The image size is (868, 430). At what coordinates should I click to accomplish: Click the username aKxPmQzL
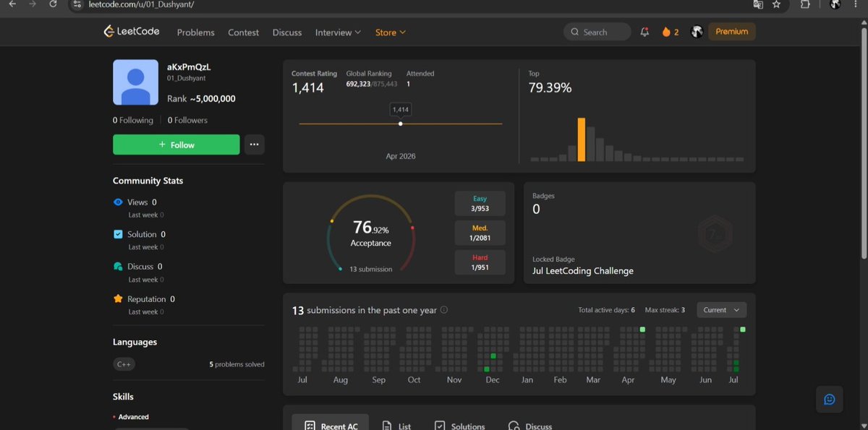188,66
